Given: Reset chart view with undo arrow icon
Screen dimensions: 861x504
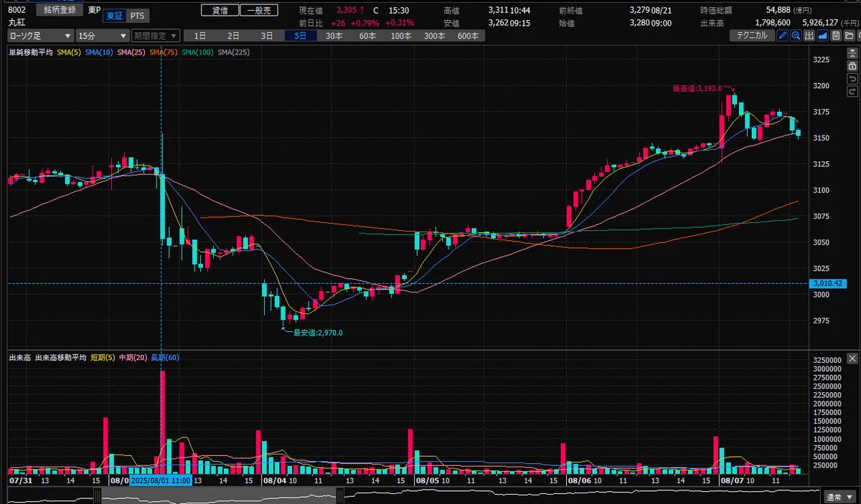Looking at the screenshot, I should click(x=852, y=79).
